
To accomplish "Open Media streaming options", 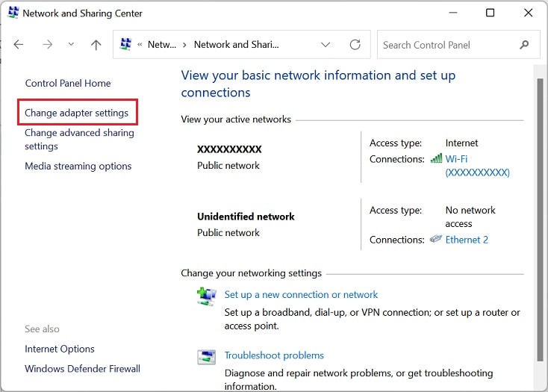I will pos(78,166).
